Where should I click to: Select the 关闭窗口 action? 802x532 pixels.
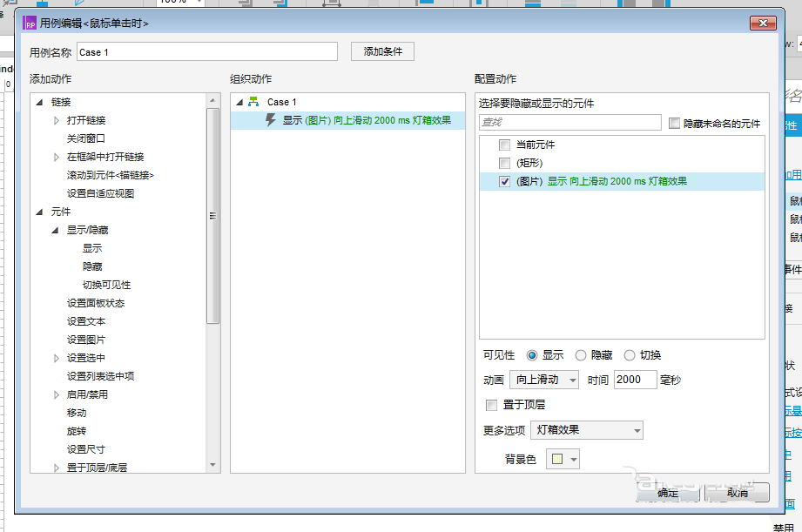click(85, 138)
